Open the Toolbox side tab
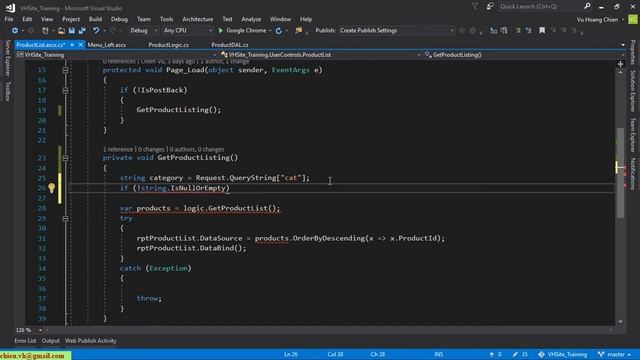640x360 pixels. click(x=7, y=91)
